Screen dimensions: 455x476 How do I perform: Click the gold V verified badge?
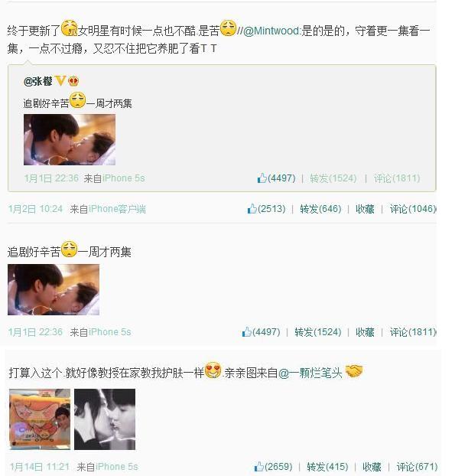pos(60,81)
